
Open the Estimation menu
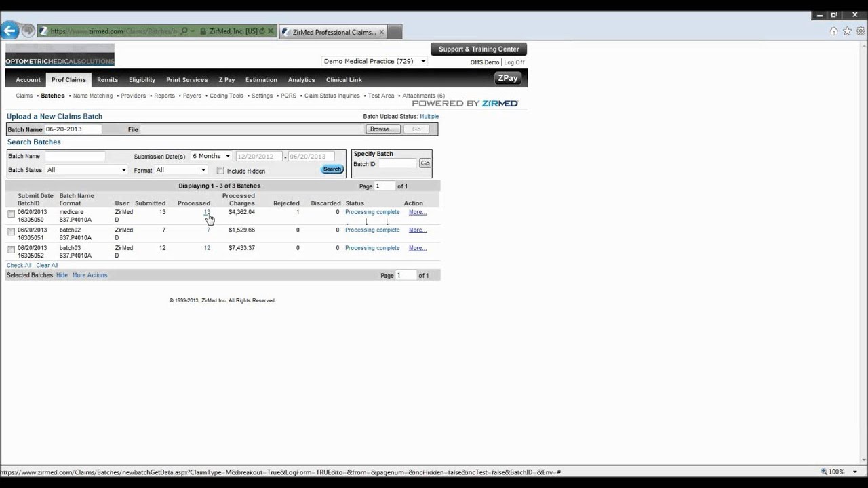tap(261, 80)
